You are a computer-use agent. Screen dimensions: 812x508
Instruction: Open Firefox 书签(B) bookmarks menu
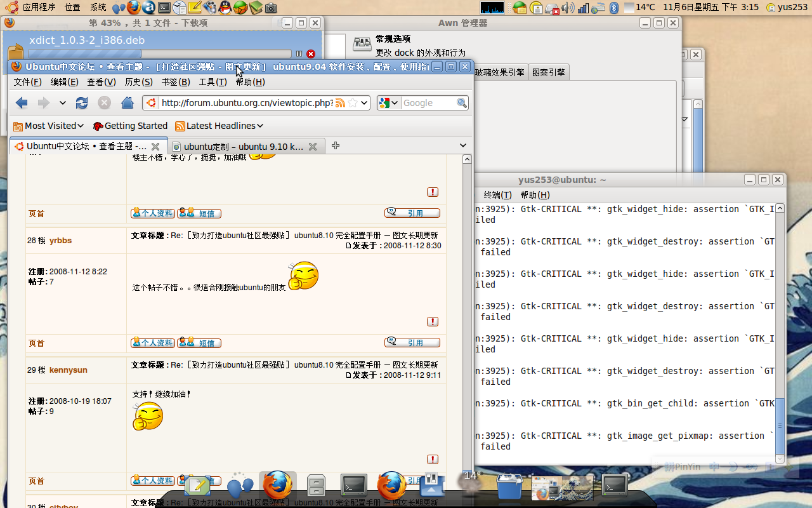coord(176,82)
